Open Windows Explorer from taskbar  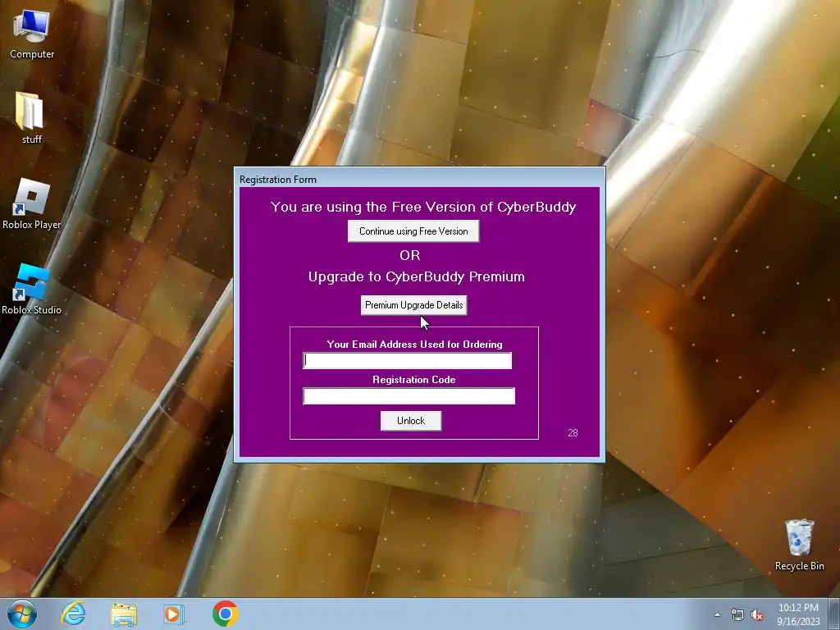click(x=124, y=614)
